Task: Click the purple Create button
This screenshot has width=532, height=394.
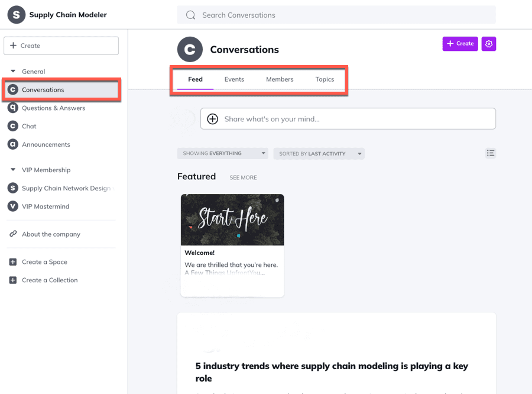Action: [460, 44]
